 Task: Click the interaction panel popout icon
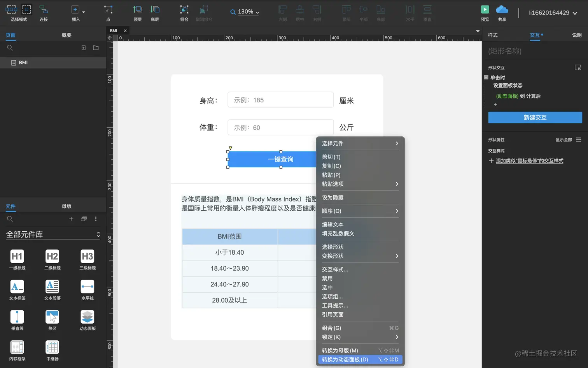[578, 67]
